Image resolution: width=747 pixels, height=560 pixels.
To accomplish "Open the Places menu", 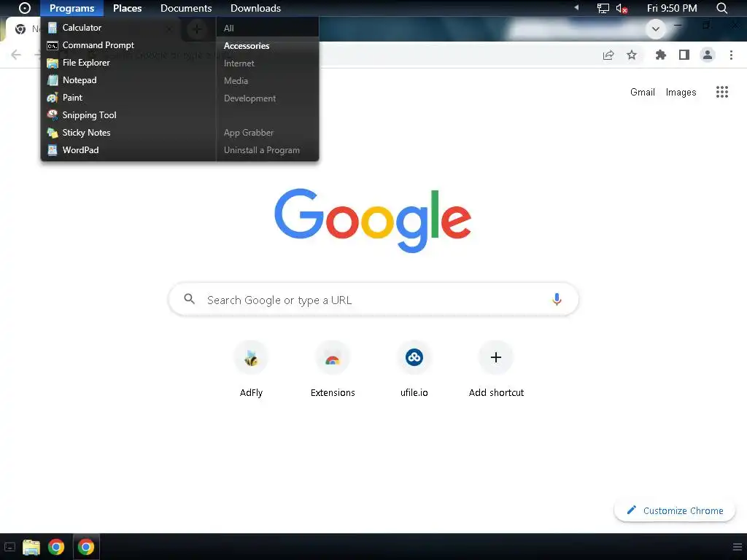I will point(127,8).
